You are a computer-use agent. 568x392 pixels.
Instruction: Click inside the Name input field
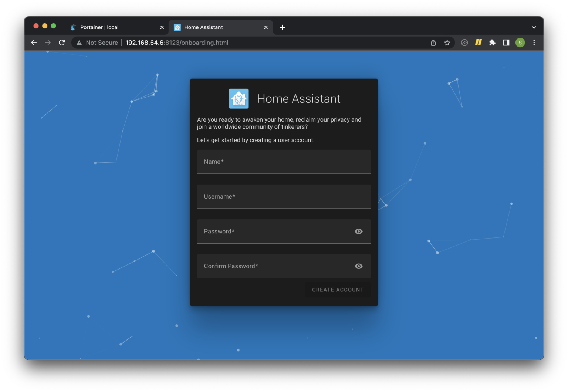pos(284,162)
